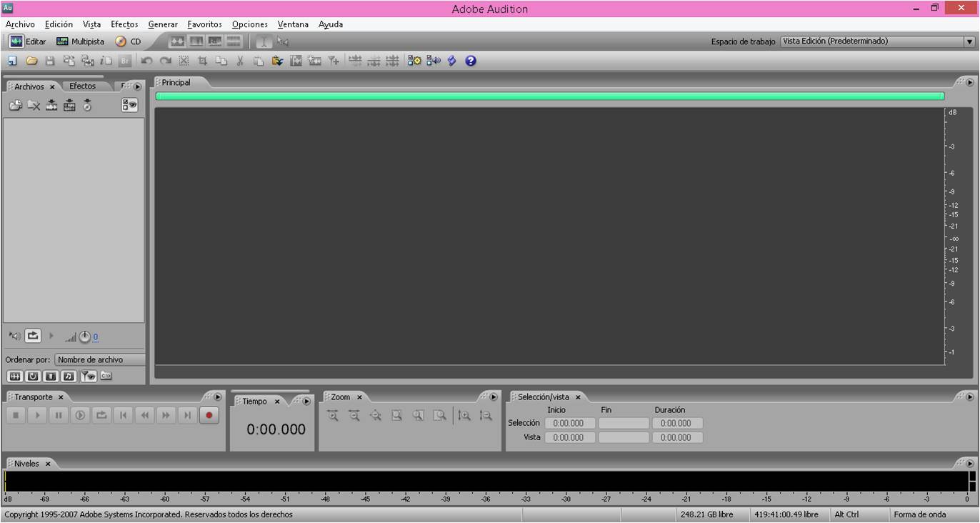Viewport: 980px width, 523px height.
Task: Click Zoom to Selection in the Zoom panel
Action: tap(396, 415)
